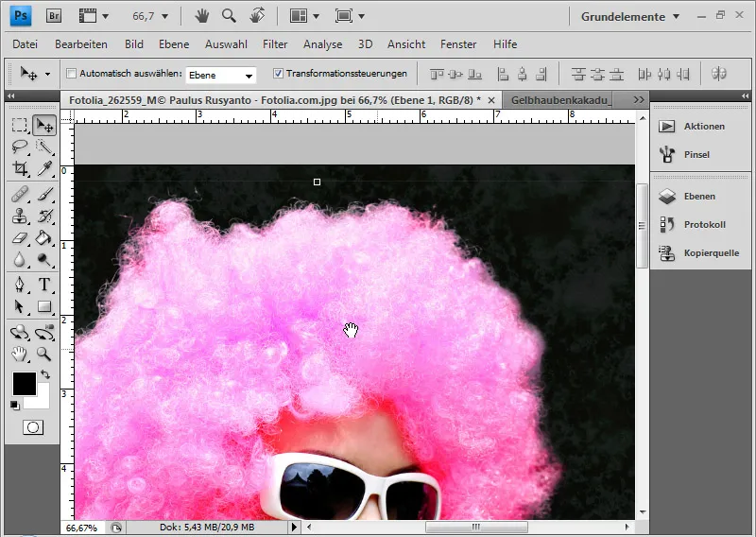Choose the Paint Bucket tool
The width and height of the screenshot is (756, 537).
tap(43, 237)
